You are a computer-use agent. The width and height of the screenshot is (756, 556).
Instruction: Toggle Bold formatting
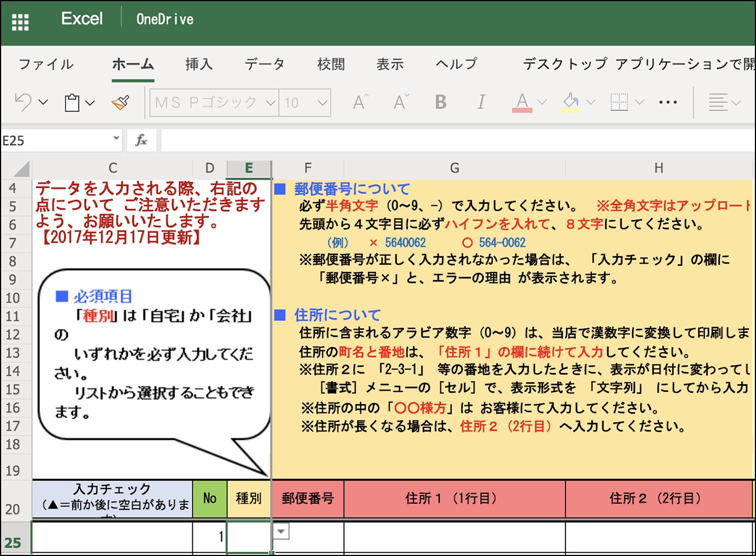pyautogui.click(x=441, y=102)
